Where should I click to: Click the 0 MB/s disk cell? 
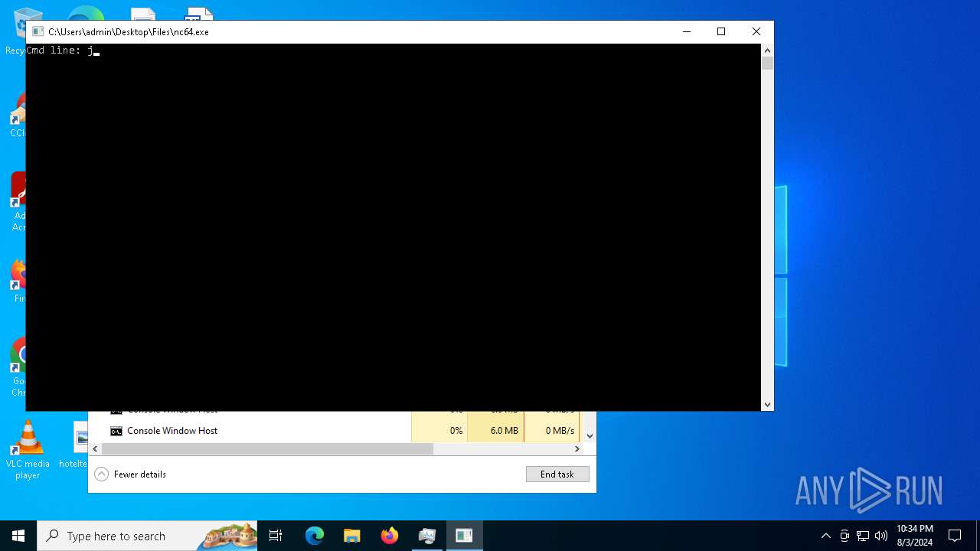coord(552,431)
